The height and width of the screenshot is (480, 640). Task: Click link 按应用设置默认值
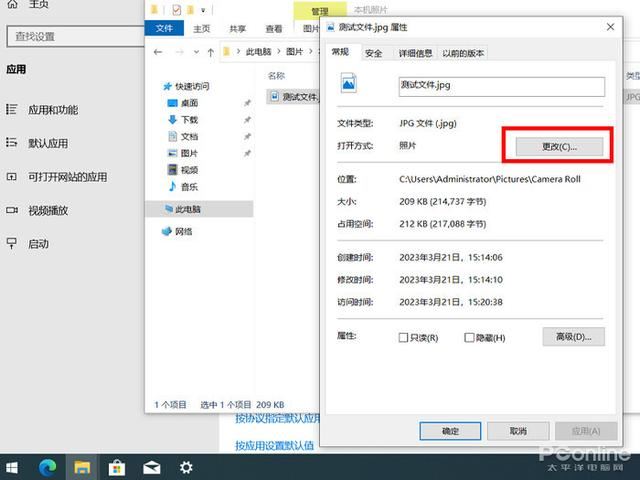(x=274, y=446)
